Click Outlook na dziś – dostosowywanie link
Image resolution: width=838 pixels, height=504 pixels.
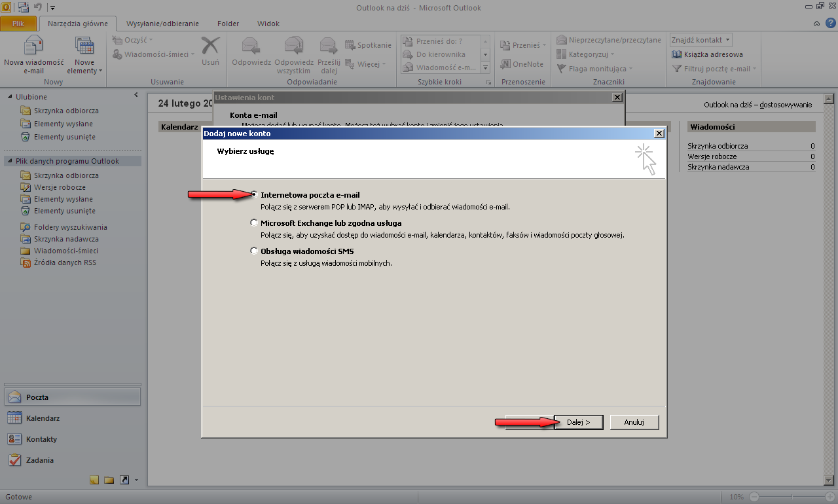tap(757, 105)
